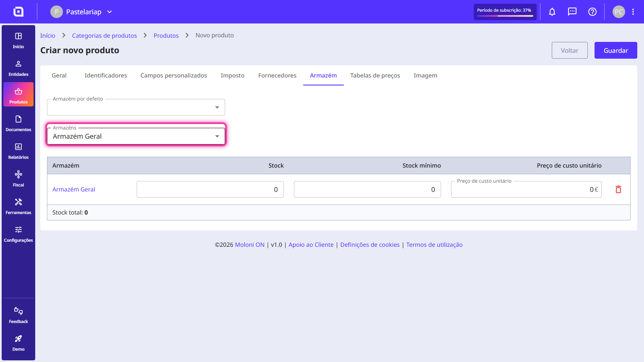Viewport: 644px width, 362px height.
Task: Expand the Pastelariap company switcher
Action: tap(82, 12)
